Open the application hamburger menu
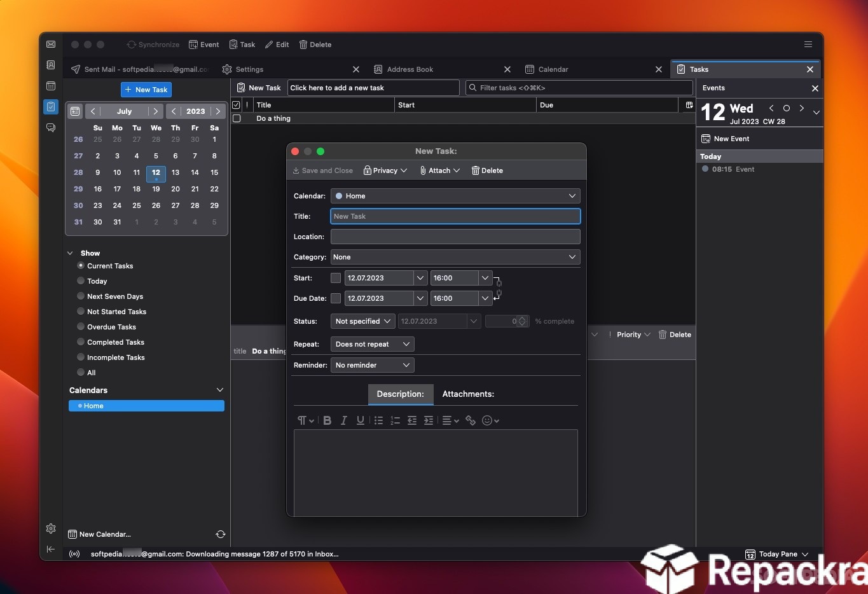Screen dimensions: 868x594 [x=808, y=45]
